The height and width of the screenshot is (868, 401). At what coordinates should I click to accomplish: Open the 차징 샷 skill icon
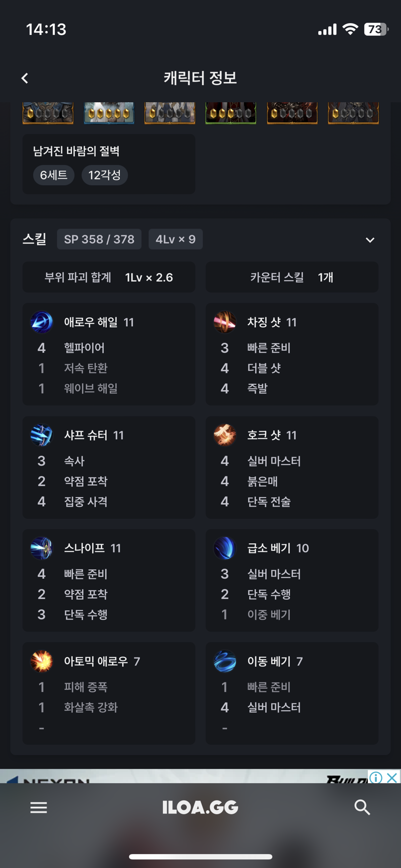tap(225, 322)
